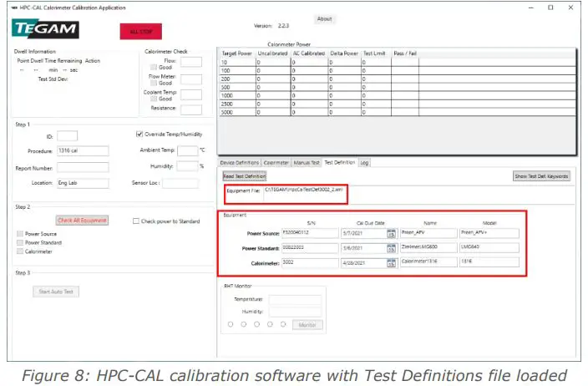Image resolution: width=588 pixels, height=386 pixels.
Task: Click the TEGAM logo
Action: (x=45, y=28)
